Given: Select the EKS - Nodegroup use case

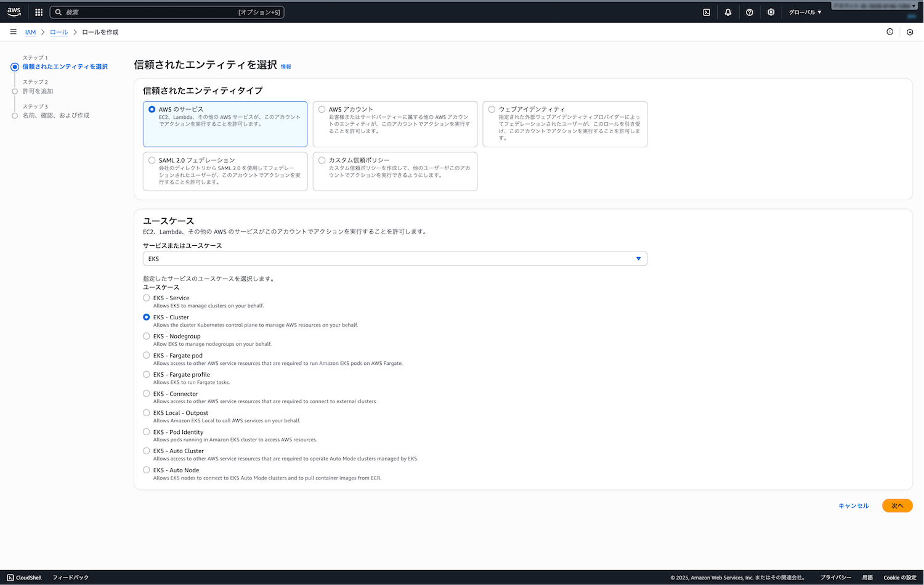Looking at the screenshot, I should tap(147, 336).
